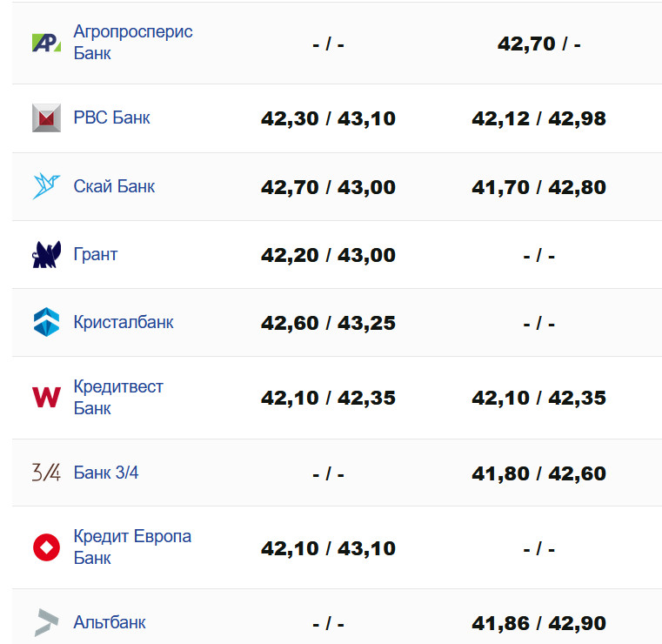The width and height of the screenshot is (662, 644).
Task: Open the Грант bank link
Action: pos(96,255)
